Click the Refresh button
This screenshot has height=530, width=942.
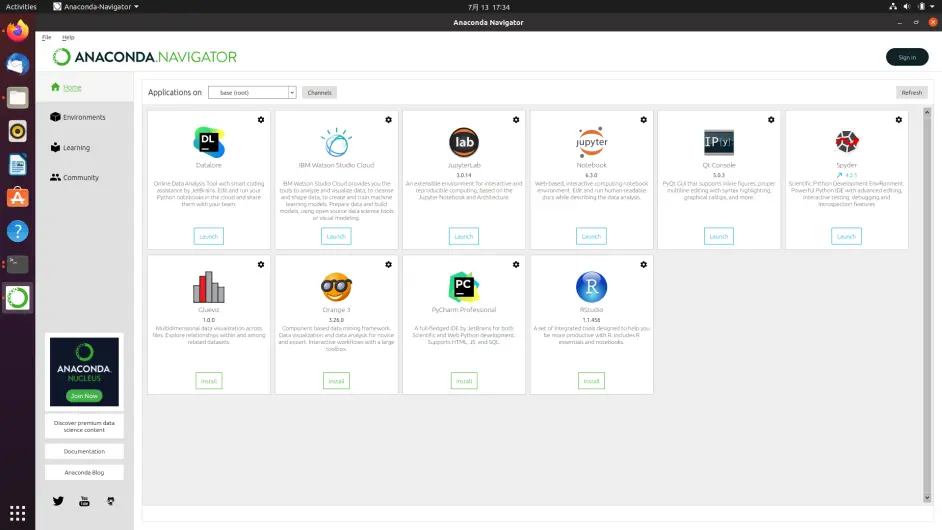coord(911,93)
